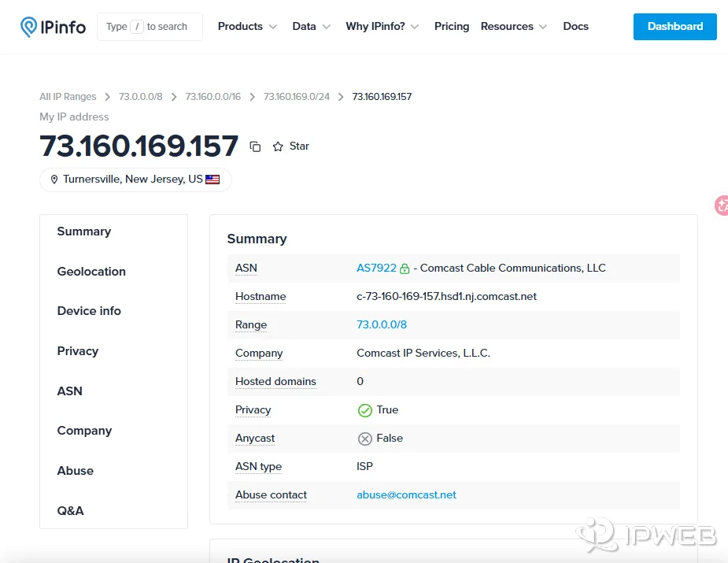Email abuse@comcast.net via the abuse contact link
728x563 pixels.
tap(406, 494)
